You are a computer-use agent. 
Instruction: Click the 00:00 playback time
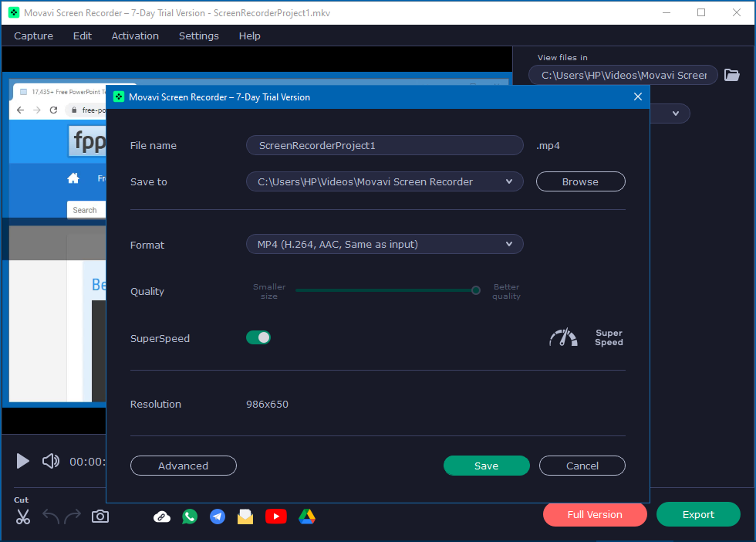click(x=86, y=462)
